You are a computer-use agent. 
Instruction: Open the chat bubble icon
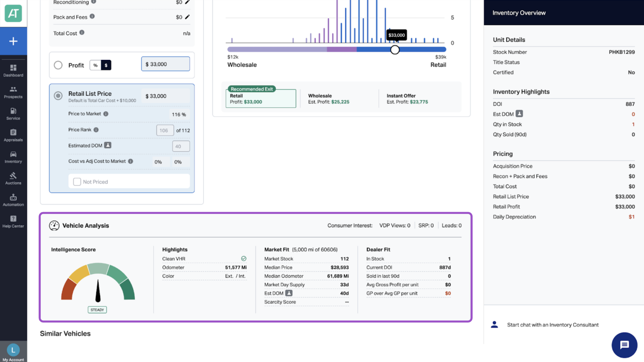click(624, 345)
